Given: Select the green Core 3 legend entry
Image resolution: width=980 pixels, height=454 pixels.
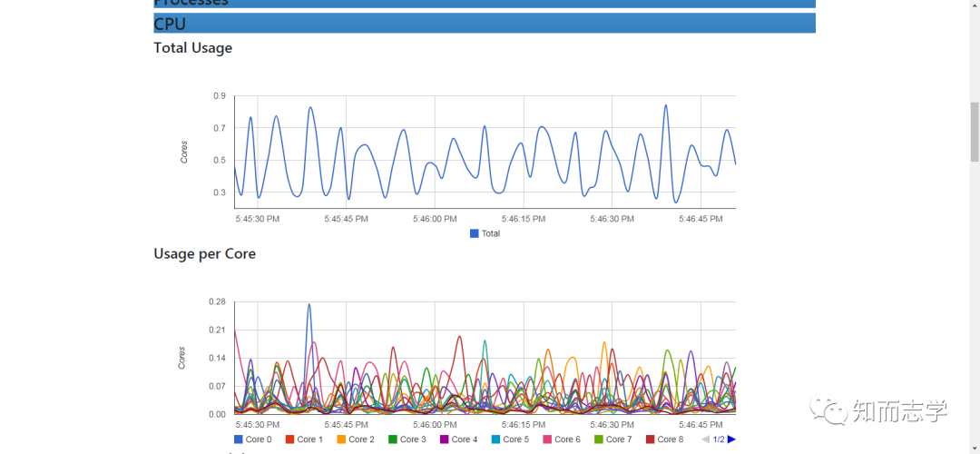Looking at the screenshot, I should click(x=407, y=439).
